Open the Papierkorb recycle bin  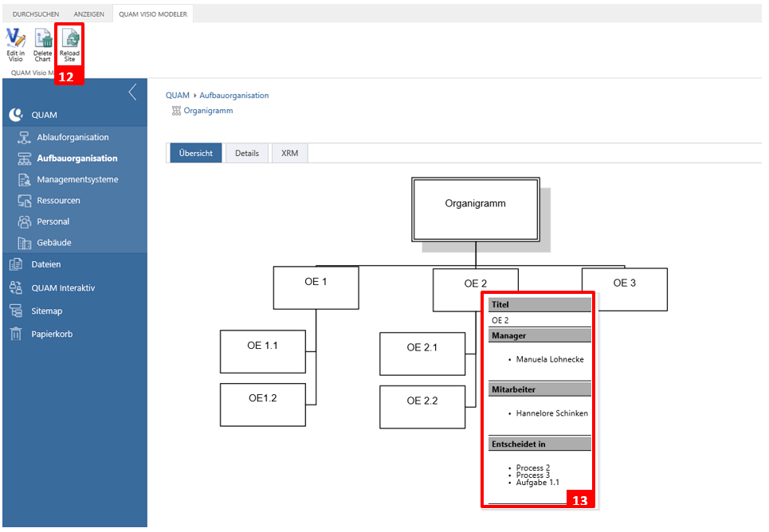click(x=51, y=334)
